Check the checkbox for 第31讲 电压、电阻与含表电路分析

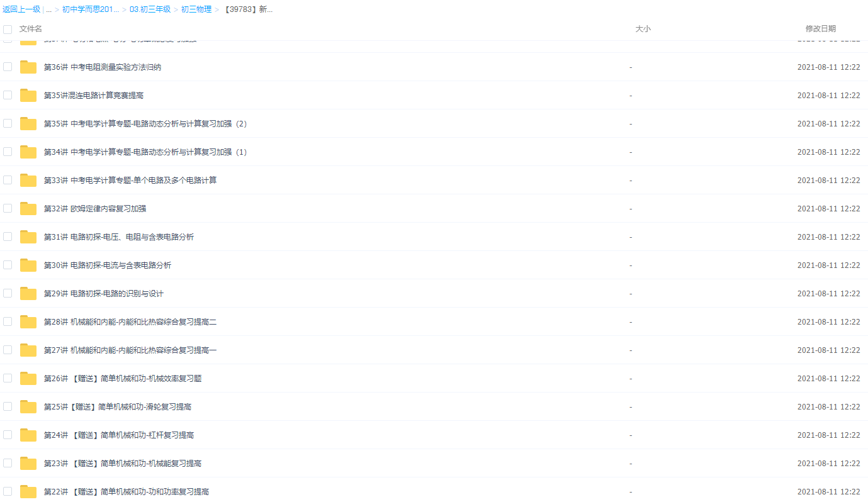pyautogui.click(x=7, y=236)
